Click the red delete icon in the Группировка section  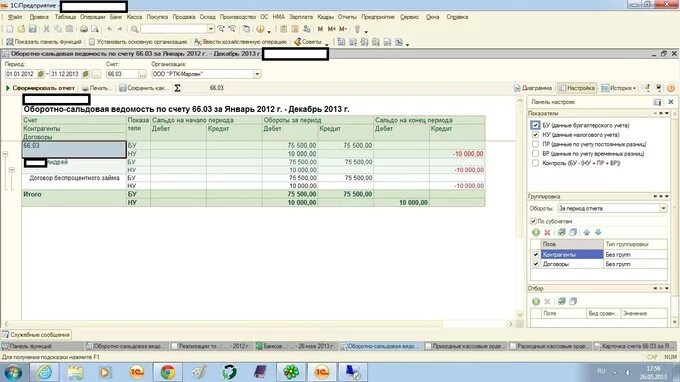[547, 232]
